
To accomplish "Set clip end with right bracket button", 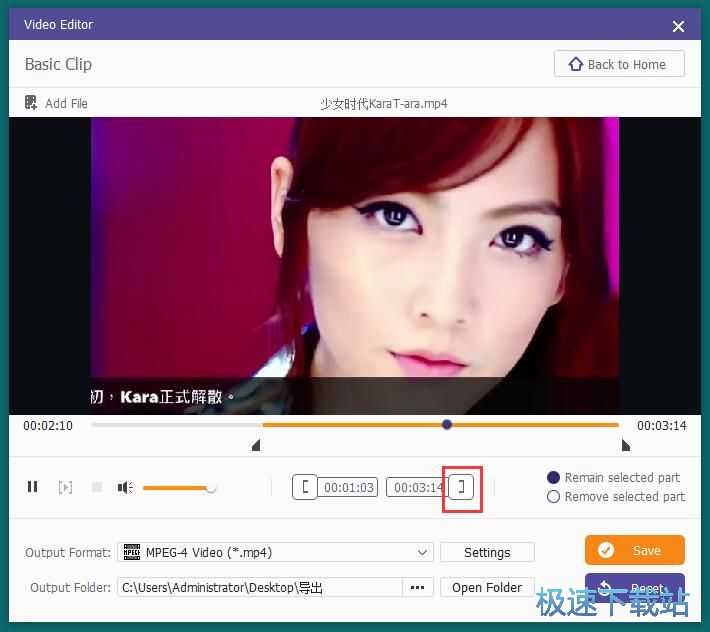I will click(461, 487).
